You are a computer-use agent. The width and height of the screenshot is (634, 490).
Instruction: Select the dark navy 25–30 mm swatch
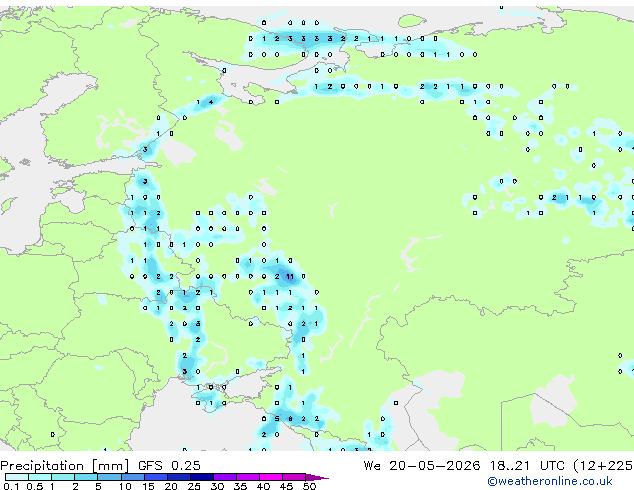pyautogui.click(x=201, y=477)
